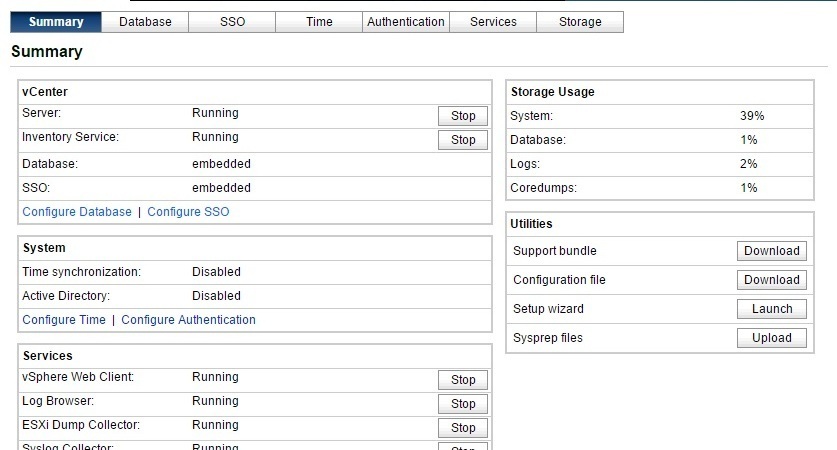Select the 'Server:' label in vCenter
Viewport: 837px width, 450px height.
coord(42,113)
